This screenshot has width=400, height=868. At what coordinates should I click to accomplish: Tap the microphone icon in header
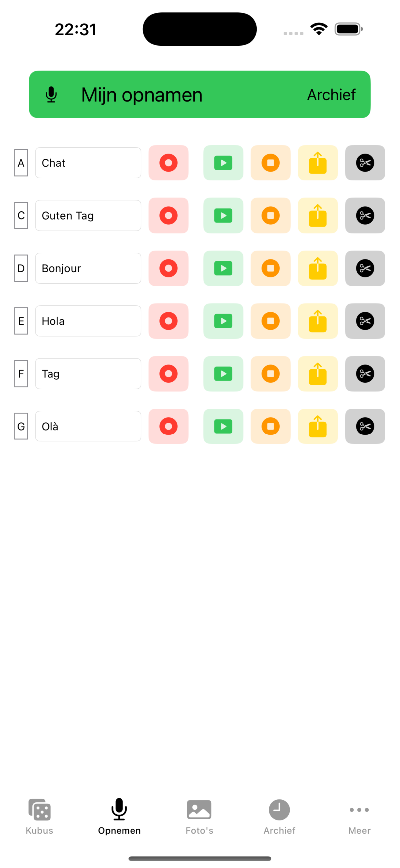click(x=51, y=95)
